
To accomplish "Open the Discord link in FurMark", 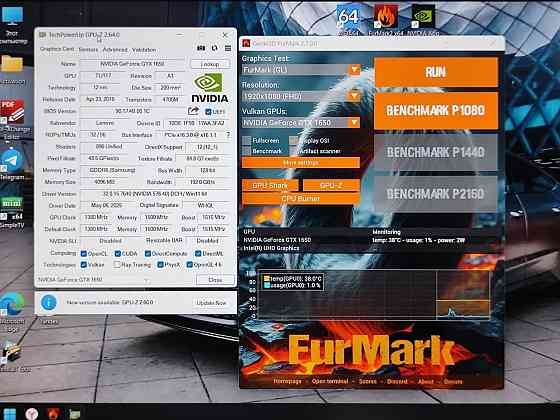I will tap(397, 381).
